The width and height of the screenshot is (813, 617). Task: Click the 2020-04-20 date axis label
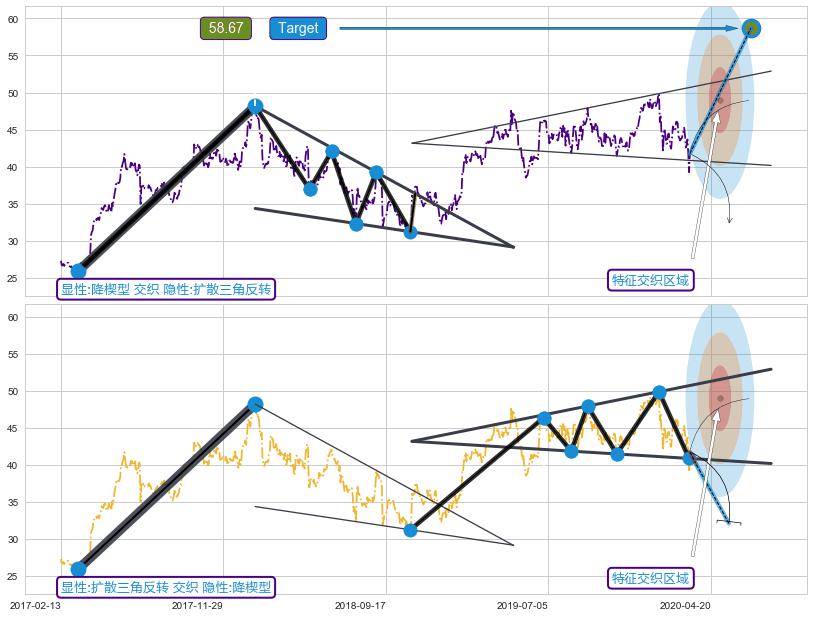pos(685,605)
